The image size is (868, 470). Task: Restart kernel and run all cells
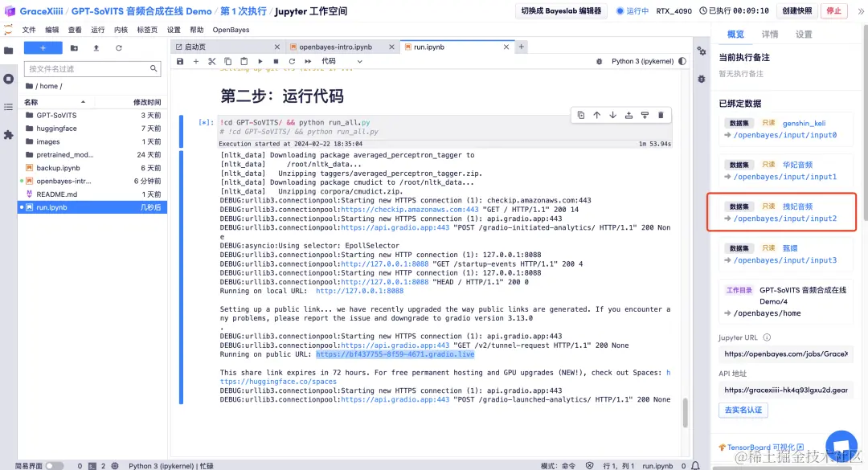308,61
